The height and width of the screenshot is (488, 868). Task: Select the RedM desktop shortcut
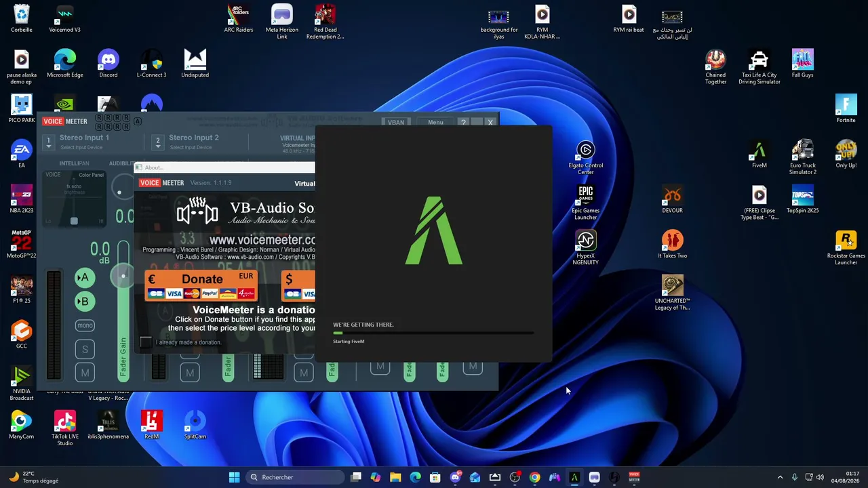pyautogui.click(x=152, y=425)
